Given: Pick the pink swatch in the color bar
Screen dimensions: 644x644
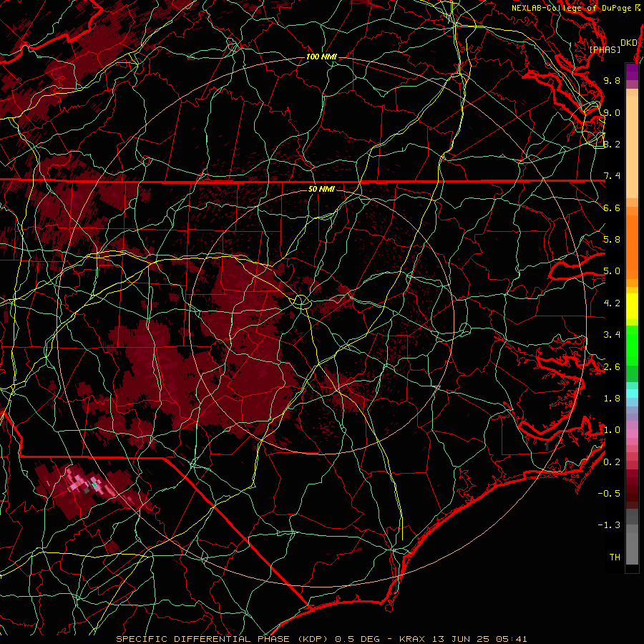Looking at the screenshot, I should click(x=632, y=434).
